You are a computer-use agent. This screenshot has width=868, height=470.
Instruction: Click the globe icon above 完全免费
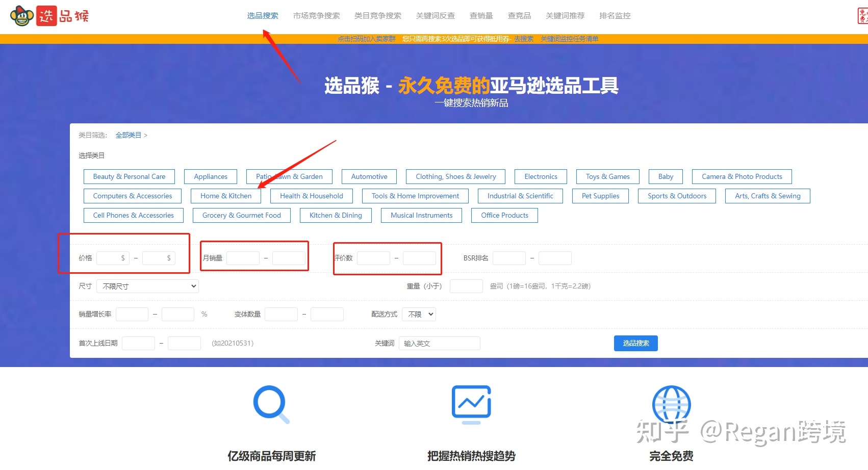coord(672,404)
